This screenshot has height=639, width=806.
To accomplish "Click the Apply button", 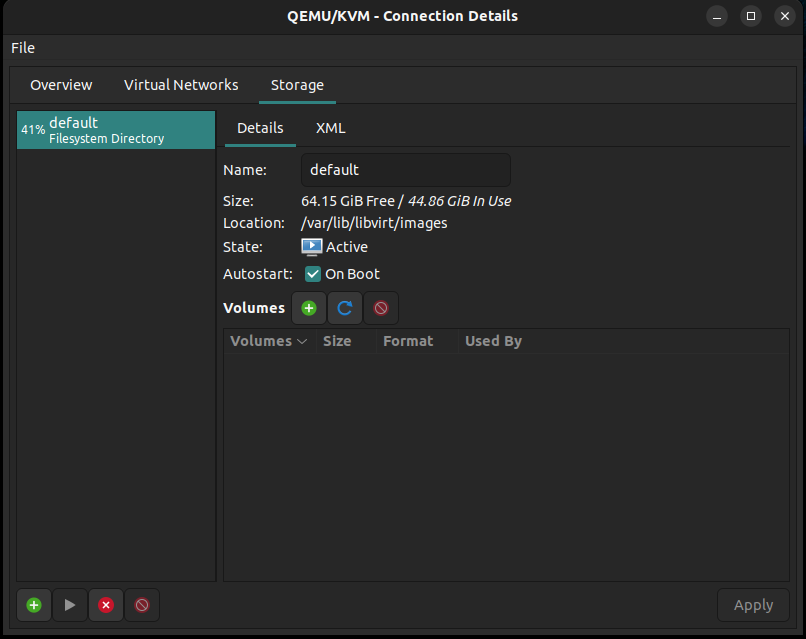I will coord(753,605).
